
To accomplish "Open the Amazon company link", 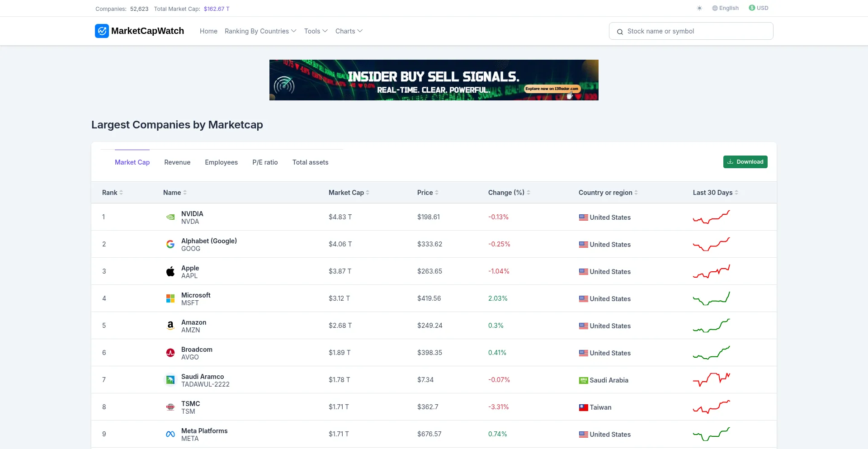I will [193, 322].
